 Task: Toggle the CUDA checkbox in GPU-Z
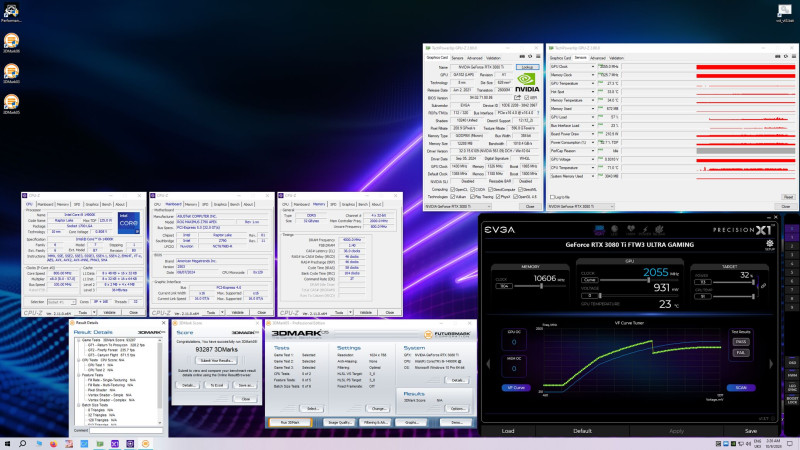pyautogui.click(x=473, y=189)
